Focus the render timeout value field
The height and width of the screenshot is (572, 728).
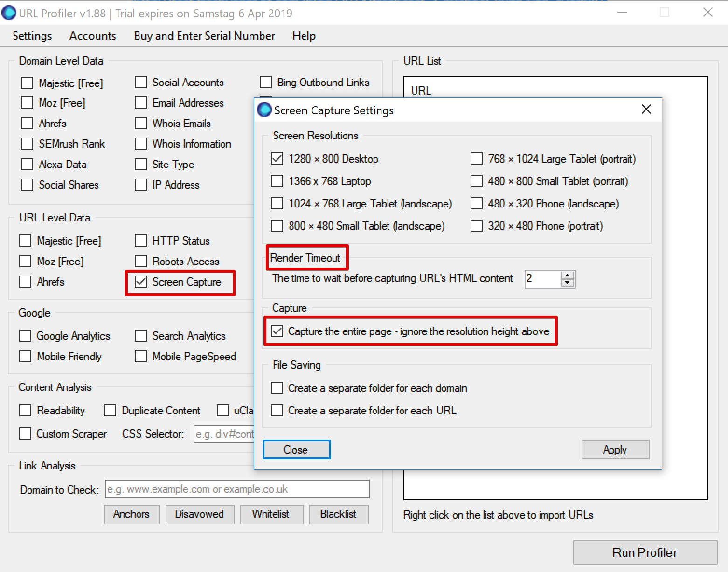pyautogui.click(x=543, y=279)
